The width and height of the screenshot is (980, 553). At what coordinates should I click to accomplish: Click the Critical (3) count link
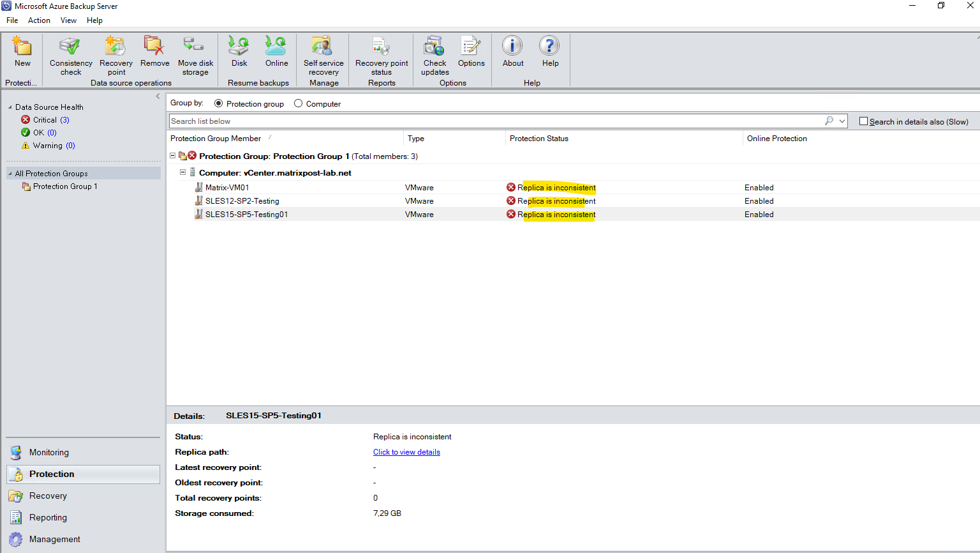pyautogui.click(x=64, y=119)
